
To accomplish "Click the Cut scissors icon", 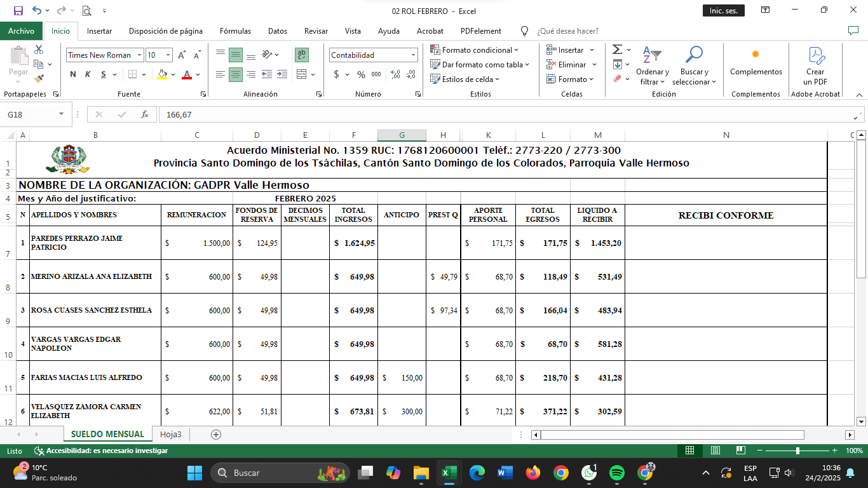I will [39, 50].
